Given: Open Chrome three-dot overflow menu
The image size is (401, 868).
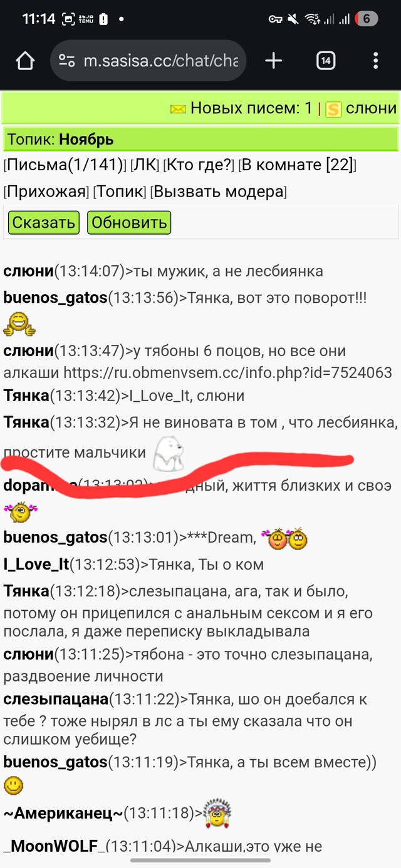Looking at the screenshot, I should pyautogui.click(x=375, y=61).
